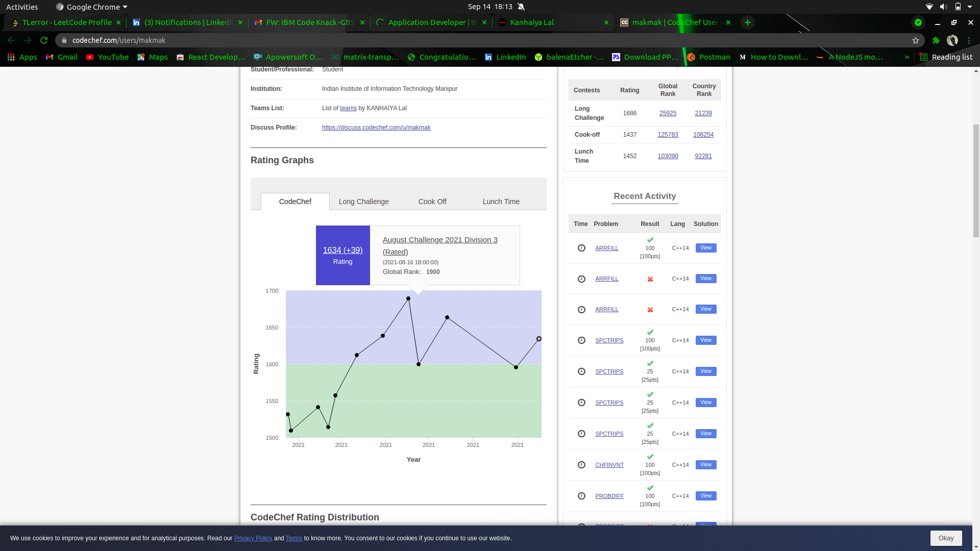Open the Chrome profile avatar

[952, 40]
